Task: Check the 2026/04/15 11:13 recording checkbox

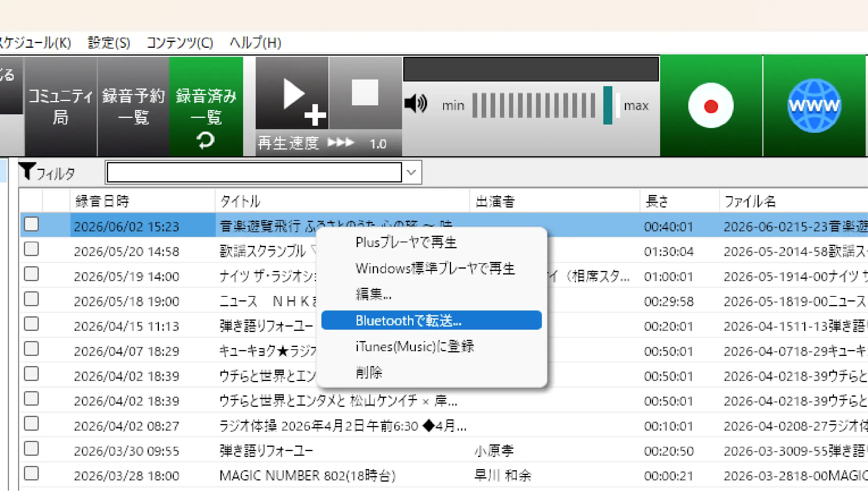Action: pyautogui.click(x=31, y=324)
